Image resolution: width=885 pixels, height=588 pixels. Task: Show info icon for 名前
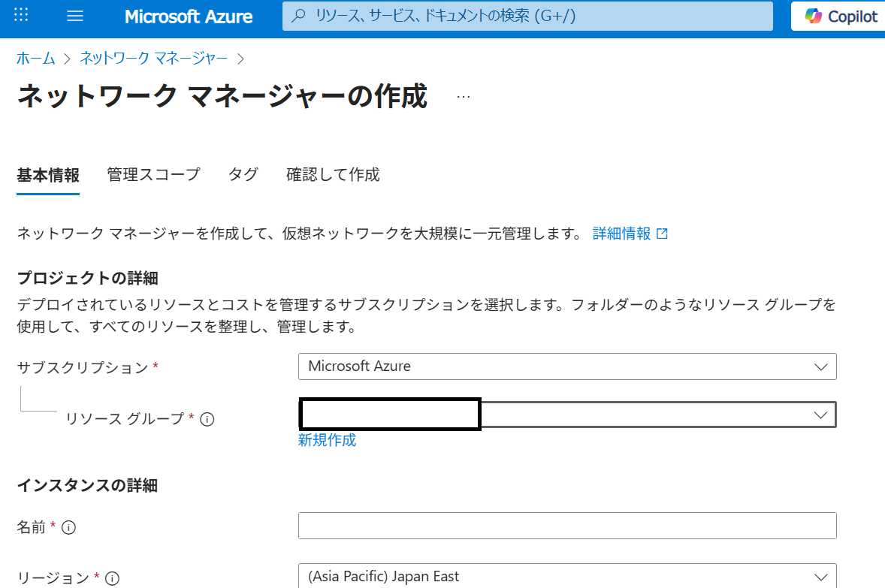68,528
